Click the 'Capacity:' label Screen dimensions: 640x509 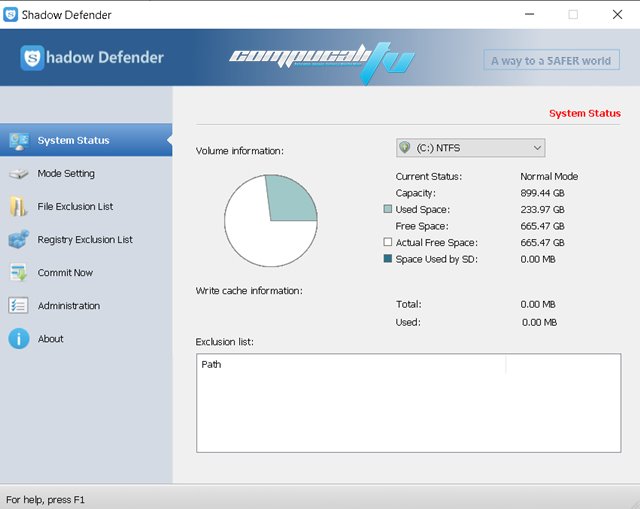click(416, 193)
